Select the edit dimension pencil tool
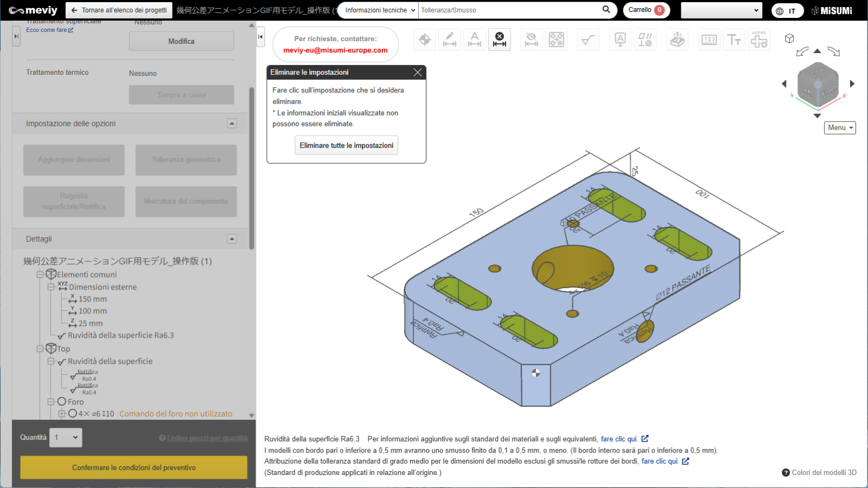This screenshot has width=868, height=488. [450, 40]
